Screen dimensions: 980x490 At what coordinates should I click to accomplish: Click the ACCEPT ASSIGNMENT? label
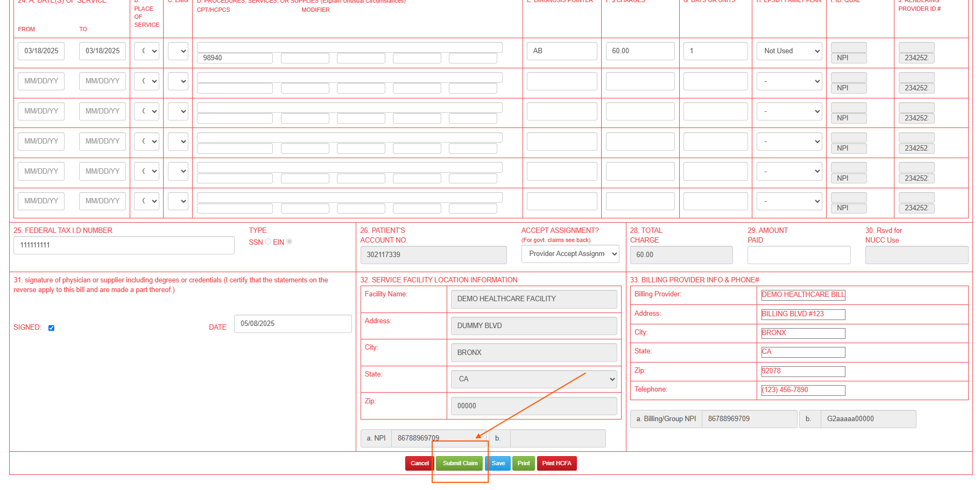560,231
